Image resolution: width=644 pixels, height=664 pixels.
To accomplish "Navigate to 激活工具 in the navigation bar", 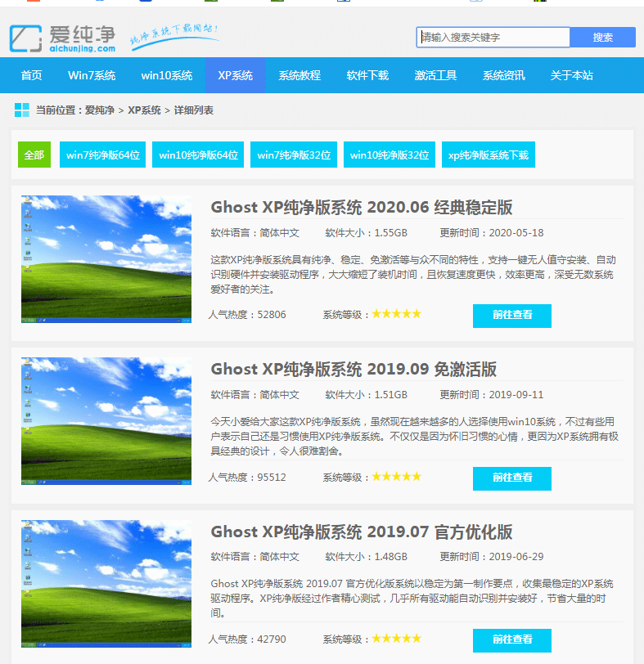I will 435,75.
